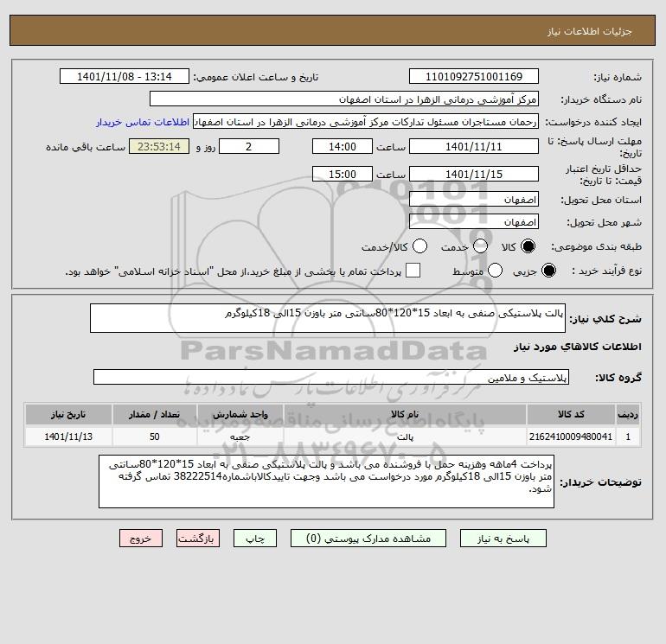Click the quantity cell showing 50
Viewport: 666px width, 644px height.
point(155,437)
